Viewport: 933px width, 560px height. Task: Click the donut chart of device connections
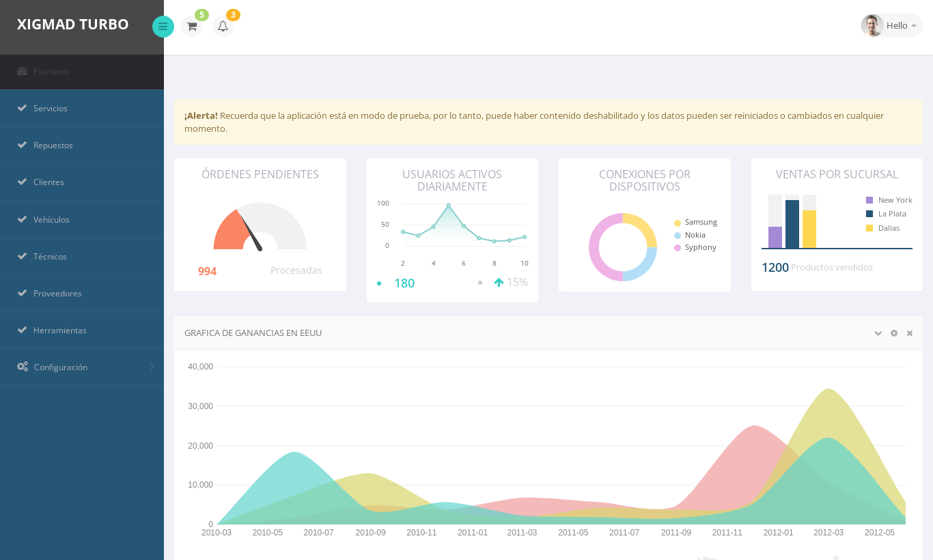[623, 247]
